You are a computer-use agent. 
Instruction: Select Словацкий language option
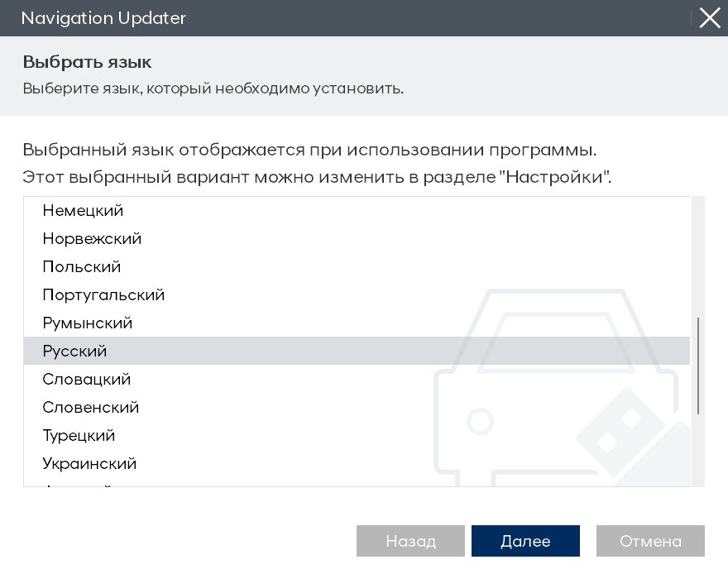87,380
